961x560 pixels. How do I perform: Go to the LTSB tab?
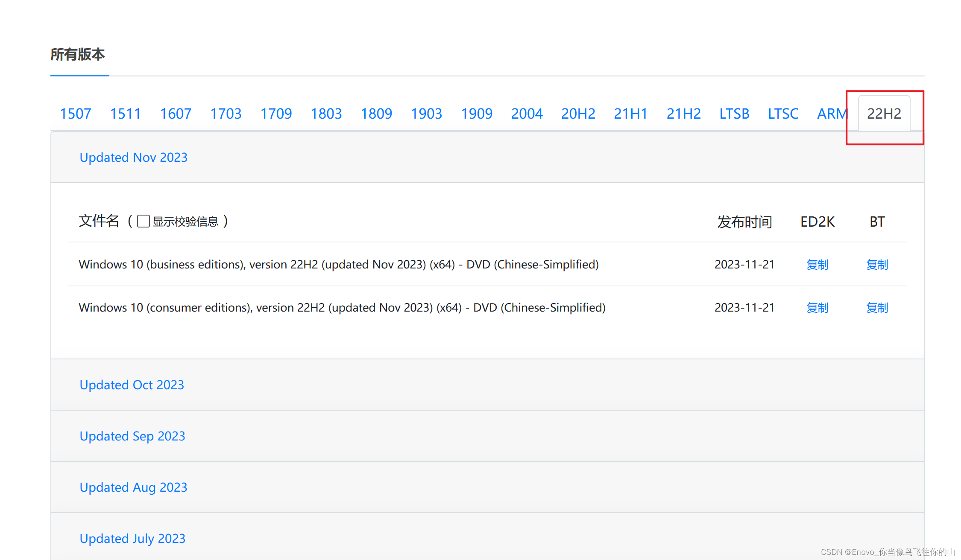(x=734, y=114)
